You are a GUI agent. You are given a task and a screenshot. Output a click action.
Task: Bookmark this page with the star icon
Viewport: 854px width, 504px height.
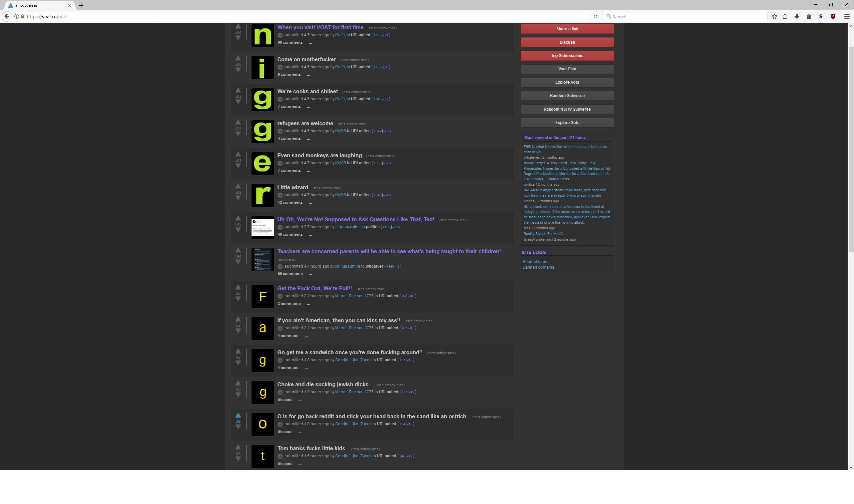click(x=775, y=16)
